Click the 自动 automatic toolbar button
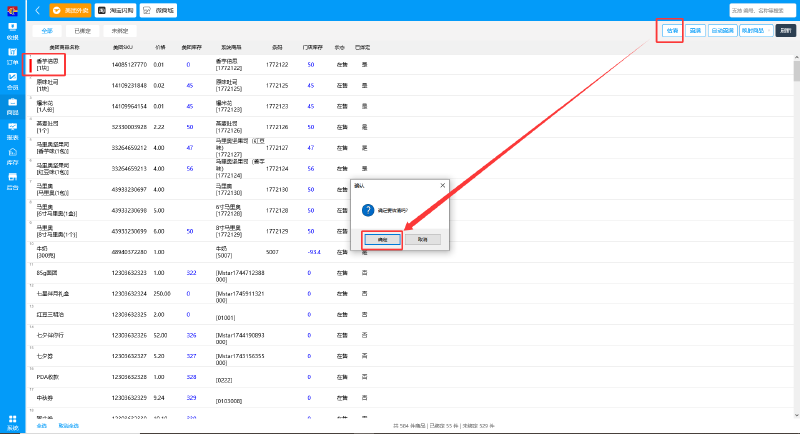Screen dimensions: 800x434 point(722,31)
